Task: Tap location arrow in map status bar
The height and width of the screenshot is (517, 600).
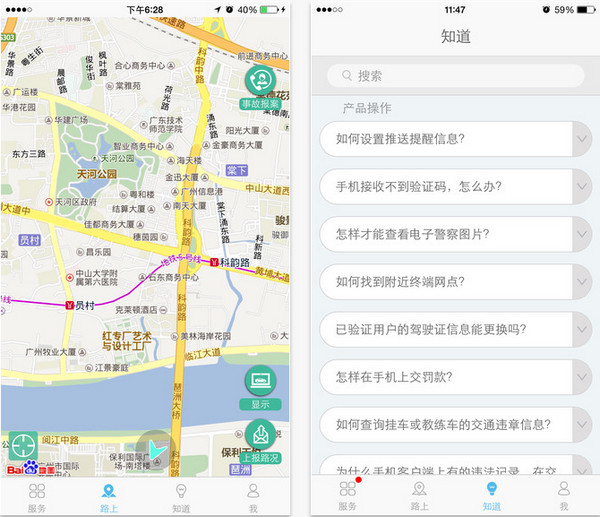Action: [x=218, y=10]
